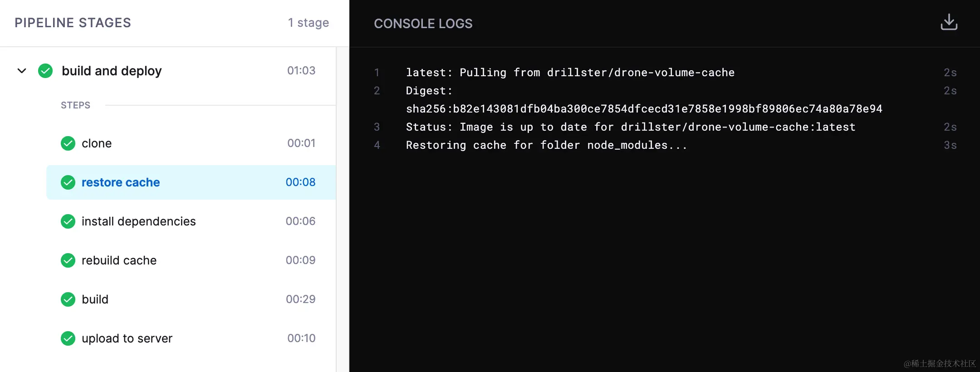Select the restore cache step
Screen dimensions: 980x372
click(191, 182)
